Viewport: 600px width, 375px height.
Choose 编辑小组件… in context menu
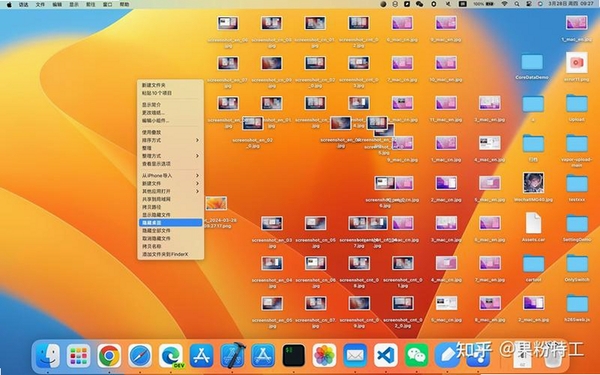pos(171,121)
